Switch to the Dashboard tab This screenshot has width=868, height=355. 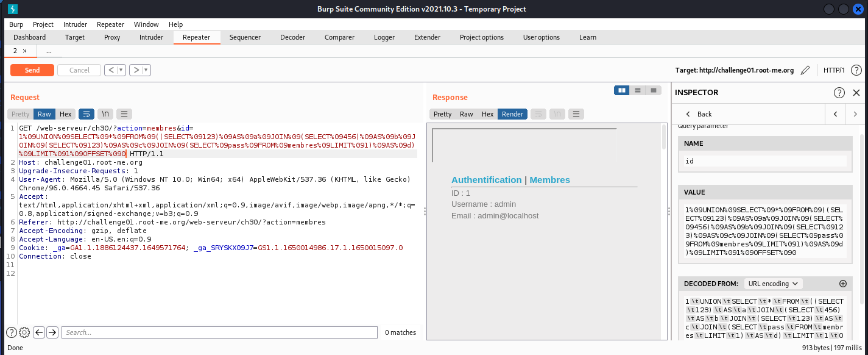pos(29,37)
